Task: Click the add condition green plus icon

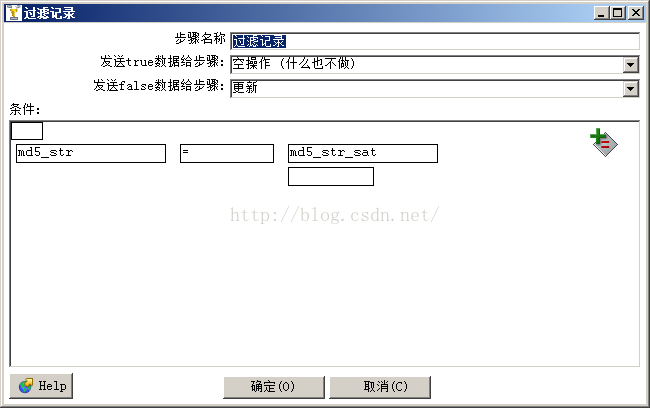Action: tap(604, 142)
